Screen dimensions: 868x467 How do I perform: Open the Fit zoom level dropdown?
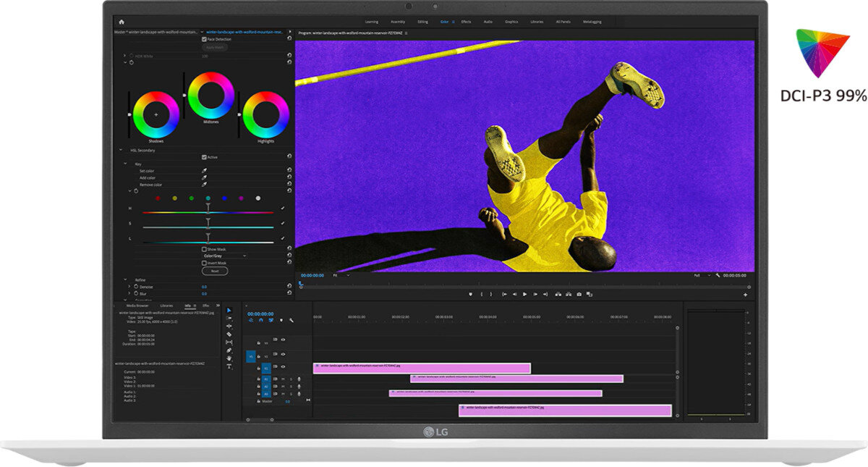[341, 275]
